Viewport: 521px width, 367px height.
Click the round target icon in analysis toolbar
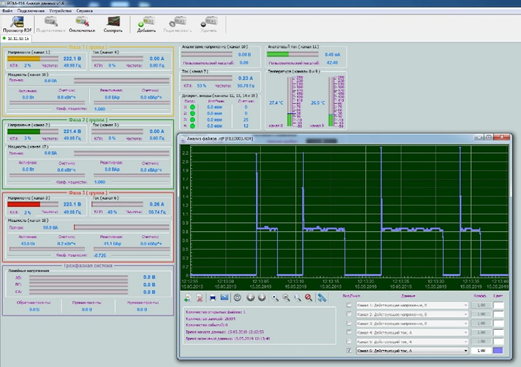[237, 297]
